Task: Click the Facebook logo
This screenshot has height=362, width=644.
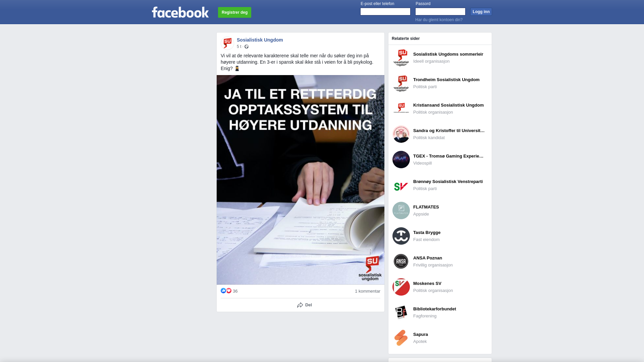Action: pyautogui.click(x=180, y=12)
